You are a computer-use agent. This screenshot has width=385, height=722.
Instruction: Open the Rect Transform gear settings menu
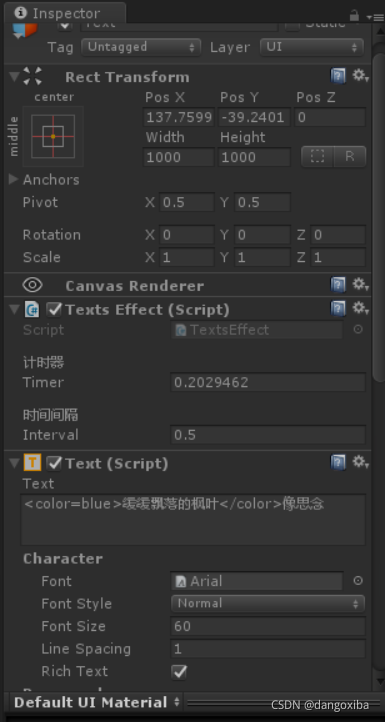[361, 76]
